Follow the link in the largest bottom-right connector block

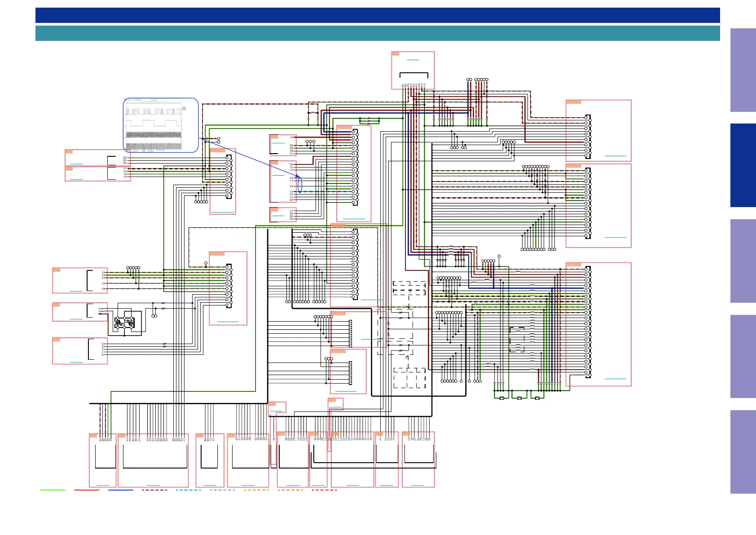click(615, 379)
